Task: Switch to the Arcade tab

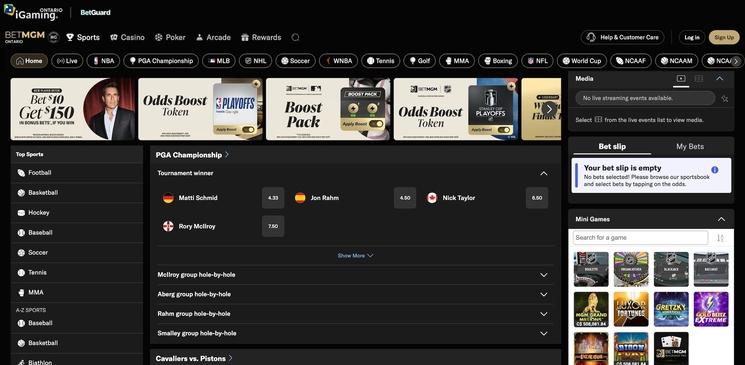Action: point(213,37)
